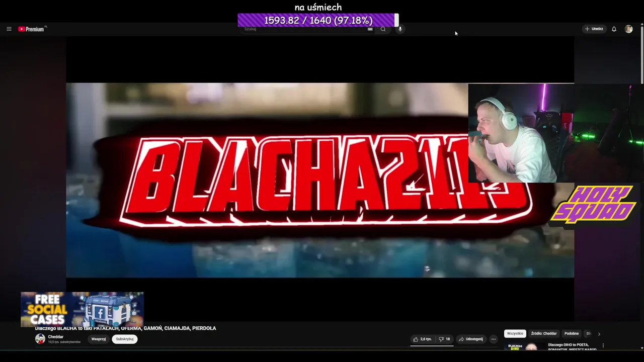Click the main video player
Screen dimensions: 644x362
pyautogui.click(x=320, y=180)
